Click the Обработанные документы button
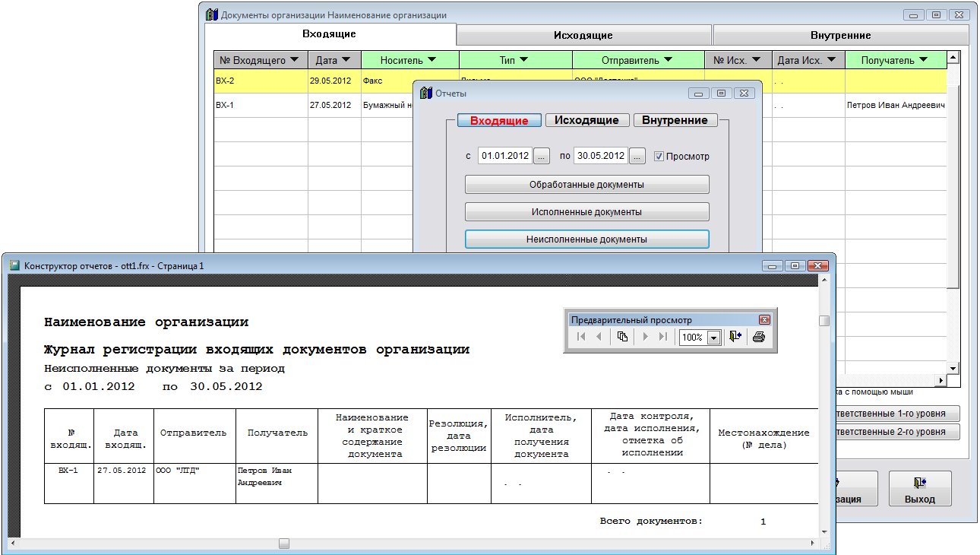This screenshot has width=980, height=555. [586, 185]
